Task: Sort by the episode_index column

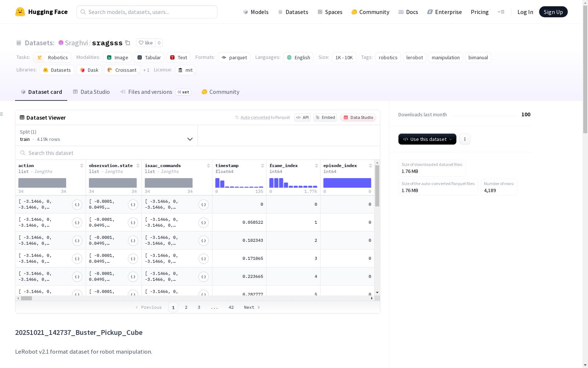Action: tap(370, 166)
